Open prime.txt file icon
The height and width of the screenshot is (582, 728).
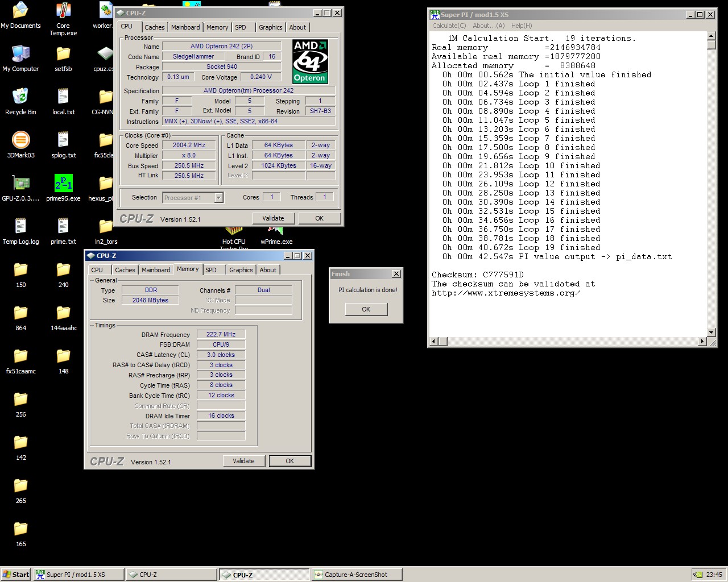[63, 231]
